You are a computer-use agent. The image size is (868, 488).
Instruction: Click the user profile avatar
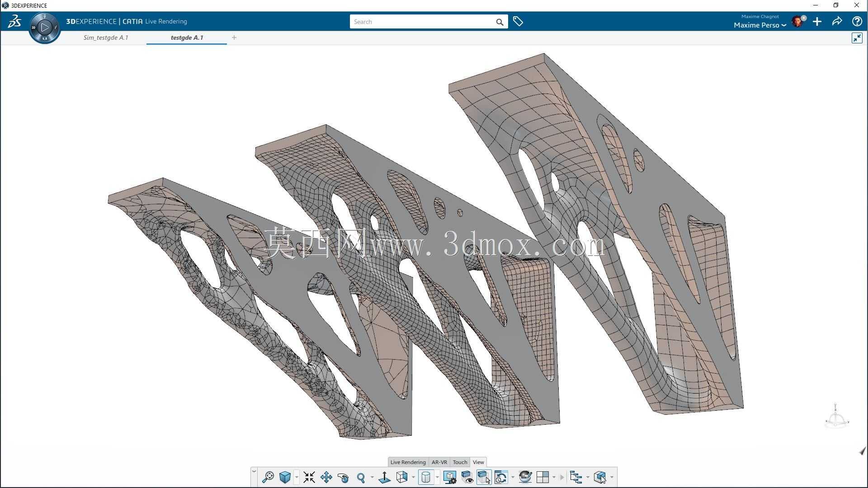click(x=798, y=21)
